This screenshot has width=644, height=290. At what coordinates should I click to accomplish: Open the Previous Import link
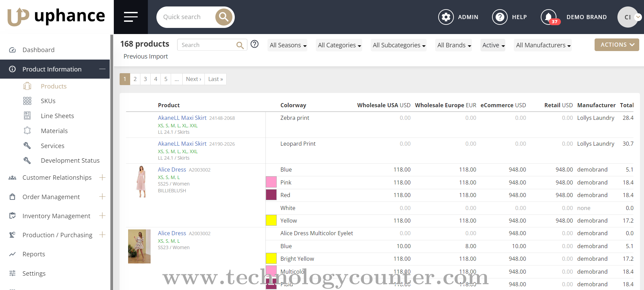point(145,57)
